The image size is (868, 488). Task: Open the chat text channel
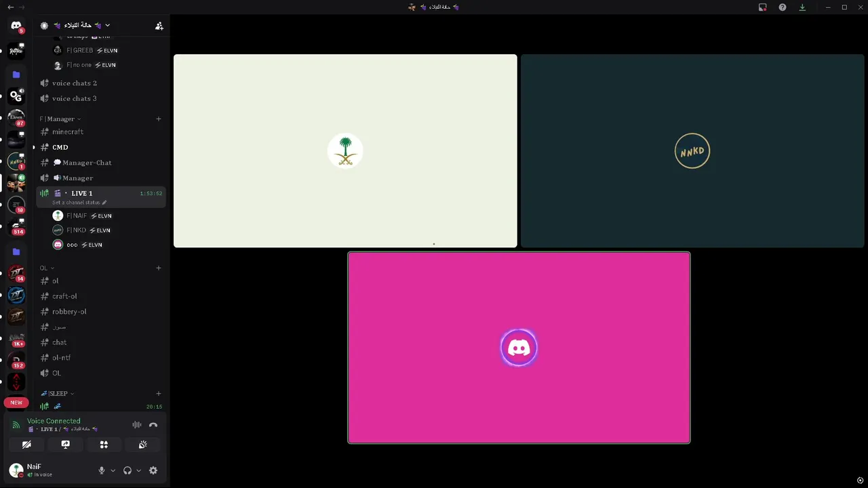(101, 342)
